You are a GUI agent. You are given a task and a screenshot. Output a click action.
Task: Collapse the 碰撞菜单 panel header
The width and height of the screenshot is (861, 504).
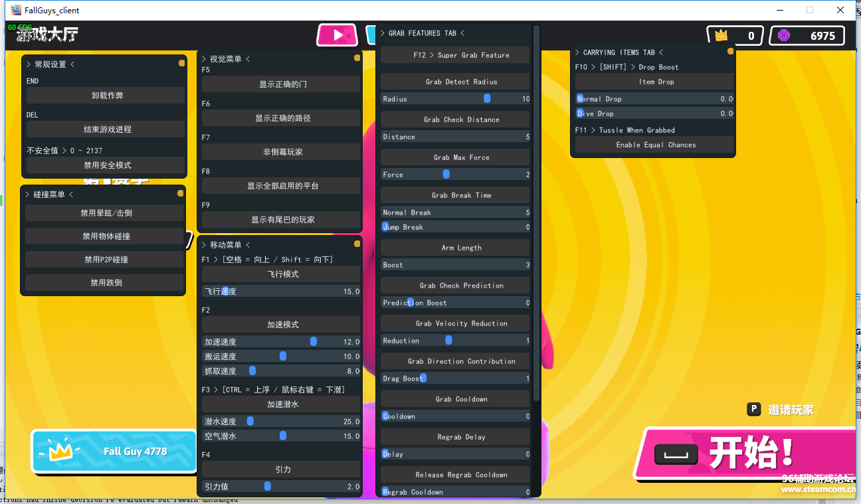(49, 195)
